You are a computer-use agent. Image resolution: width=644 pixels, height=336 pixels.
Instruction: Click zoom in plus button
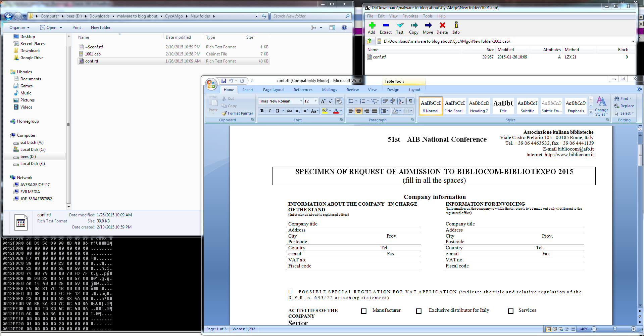point(633,329)
